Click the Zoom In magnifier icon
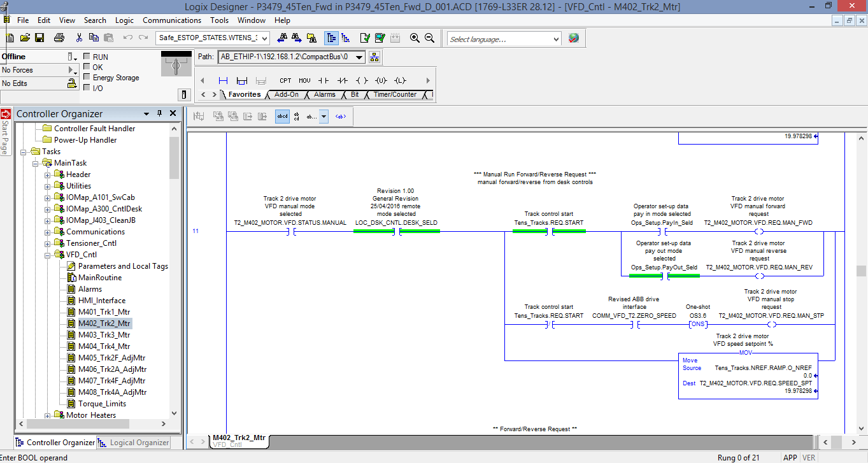Viewport: 868px width, 463px height. (x=415, y=38)
